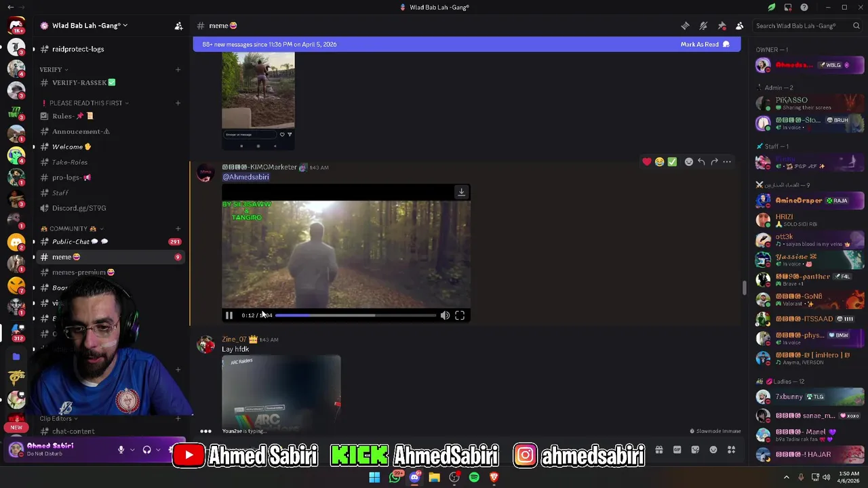
Task: Add laughing emoji reaction to message
Action: pyautogui.click(x=659, y=162)
